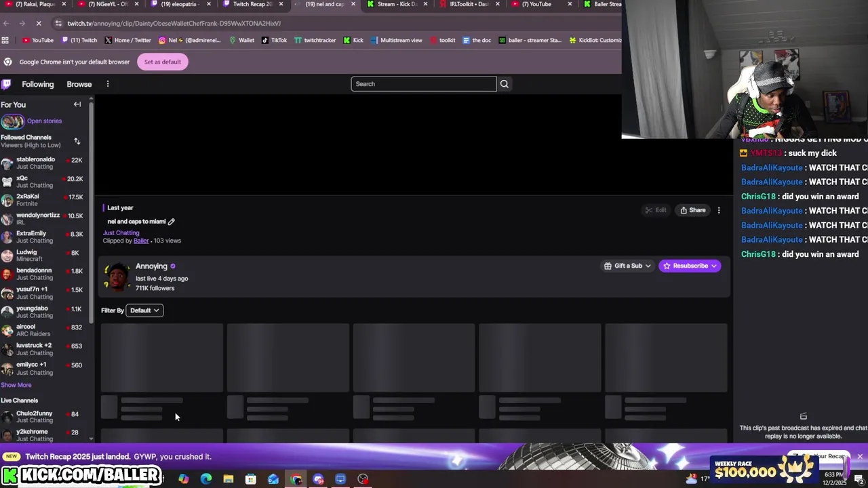Viewport: 868px width, 488px height.
Task: Switch to eleopatria browser tab
Action: tap(179, 4)
